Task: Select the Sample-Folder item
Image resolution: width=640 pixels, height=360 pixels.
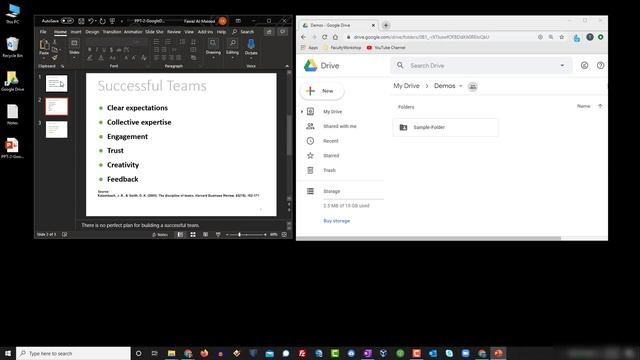Action: [x=445, y=127]
